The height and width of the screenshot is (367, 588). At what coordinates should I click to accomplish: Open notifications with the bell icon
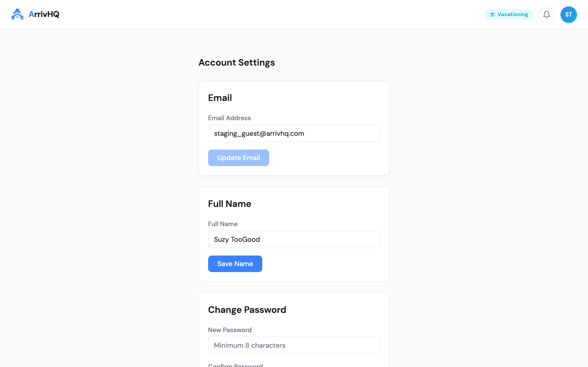[546, 14]
